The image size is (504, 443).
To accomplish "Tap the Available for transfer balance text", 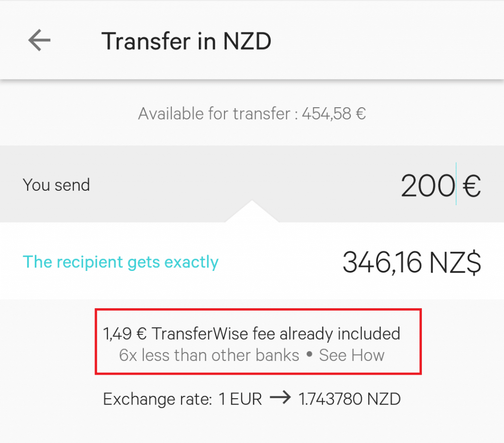I will coord(252,114).
